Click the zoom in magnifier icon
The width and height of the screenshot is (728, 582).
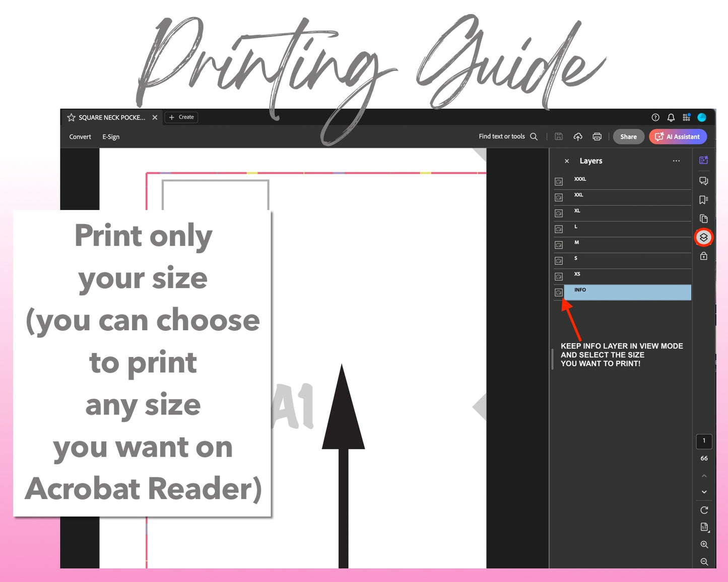point(704,544)
